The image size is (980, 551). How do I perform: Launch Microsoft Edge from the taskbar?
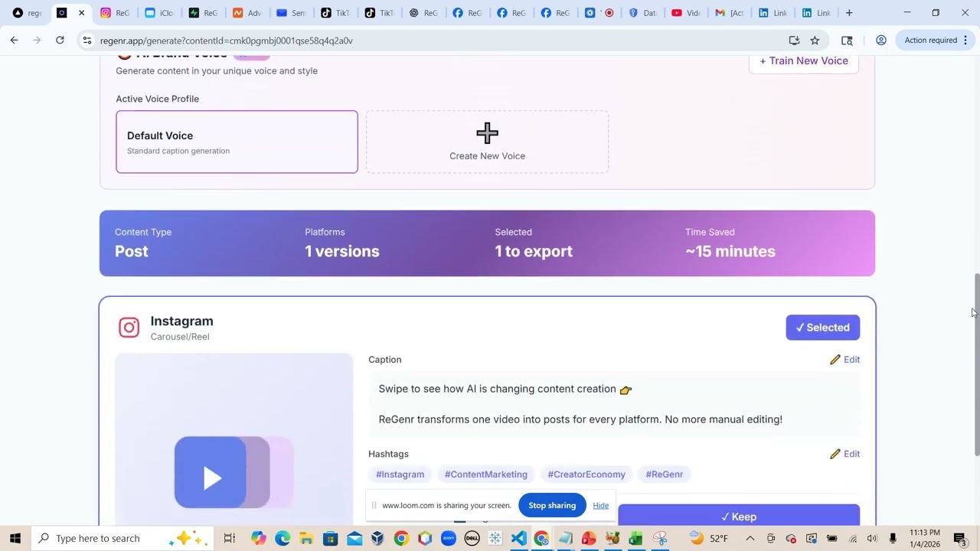tap(283, 538)
